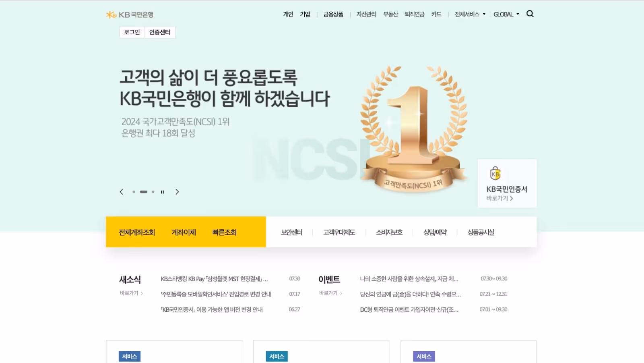Click the 인증센터 button
The height and width of the screenshot is (363, 644).
coord(160,32)
